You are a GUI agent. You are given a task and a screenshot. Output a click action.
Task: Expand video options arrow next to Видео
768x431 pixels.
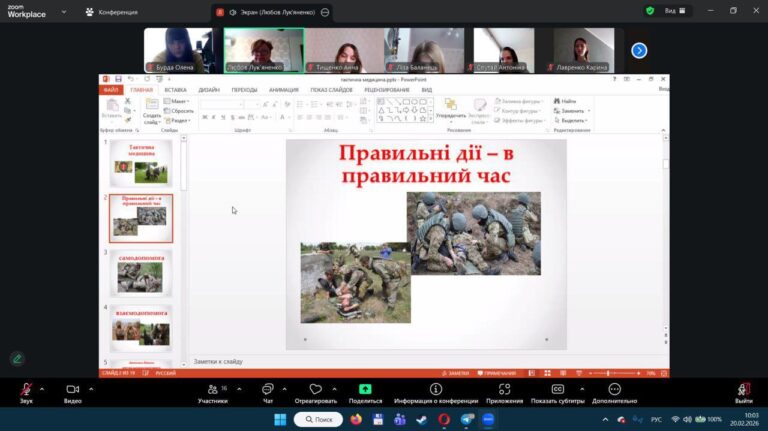pos(91,389)
